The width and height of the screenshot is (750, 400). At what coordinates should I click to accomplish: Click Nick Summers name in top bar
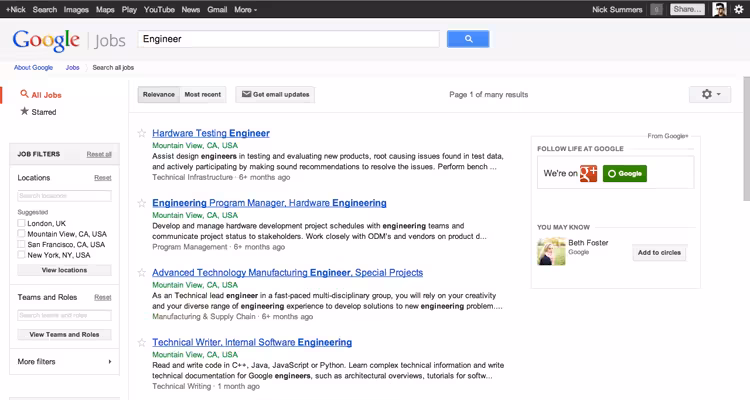point(617,10)
